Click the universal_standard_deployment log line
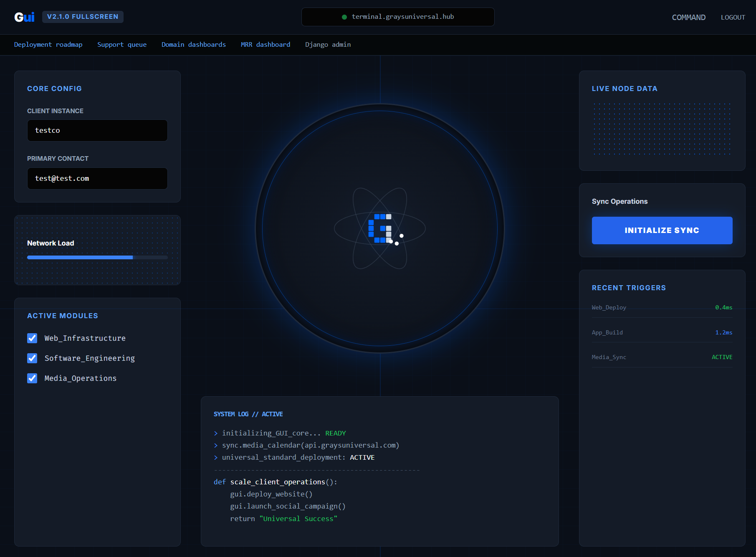The height and width of the screenshot is (557, 756). (x=294, y=458)
